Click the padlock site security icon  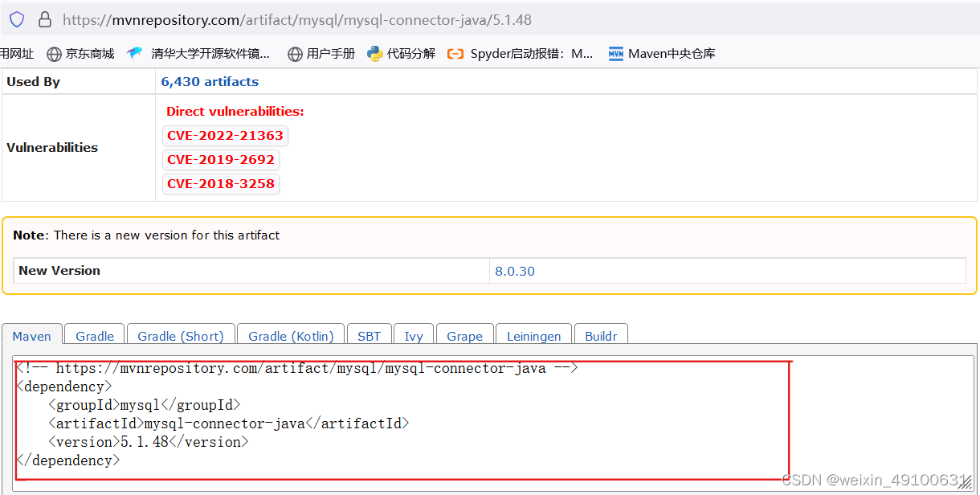45,19
